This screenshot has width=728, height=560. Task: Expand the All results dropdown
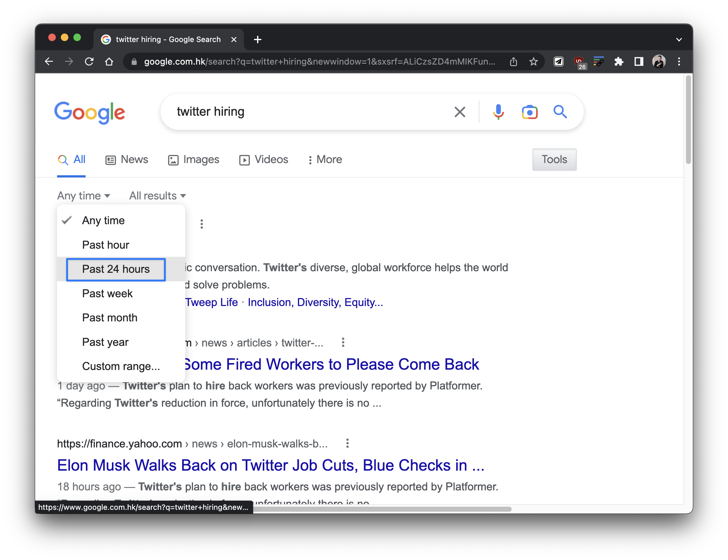coord(157,196)
